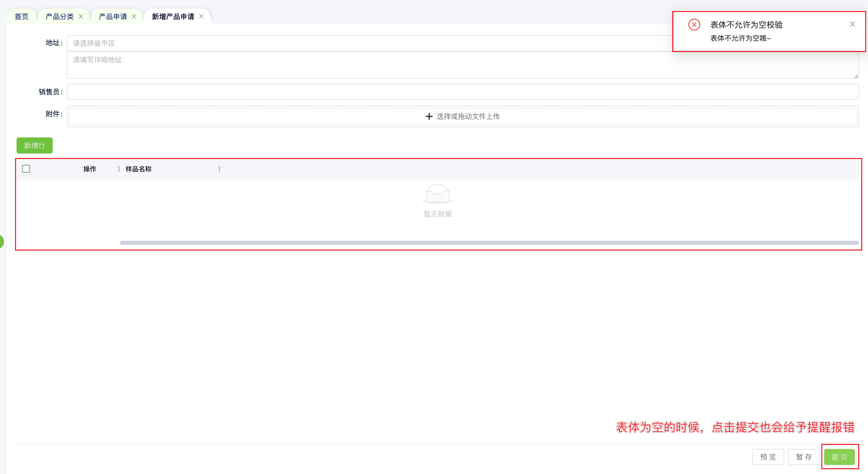Close the 新增产品申请 tab via its X icon

[x=201, y=16]
